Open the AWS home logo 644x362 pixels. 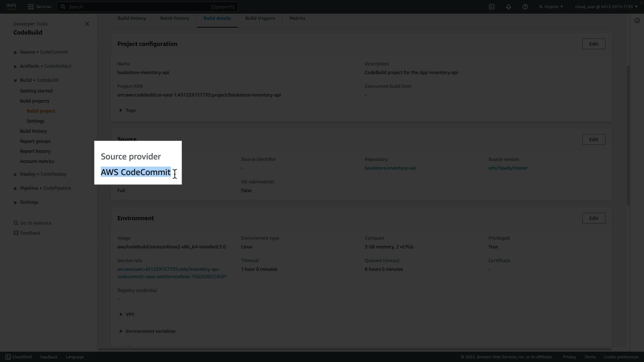click(11, 6)
